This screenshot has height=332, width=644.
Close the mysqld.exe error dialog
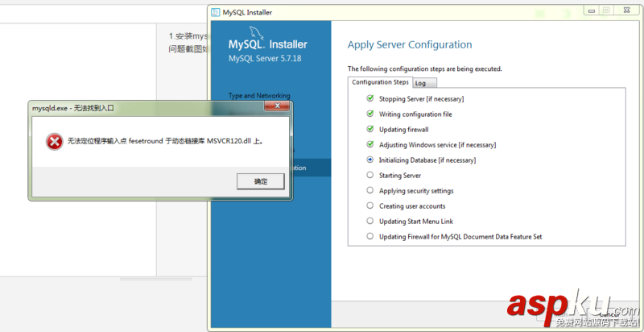click(x=277, y=106)
